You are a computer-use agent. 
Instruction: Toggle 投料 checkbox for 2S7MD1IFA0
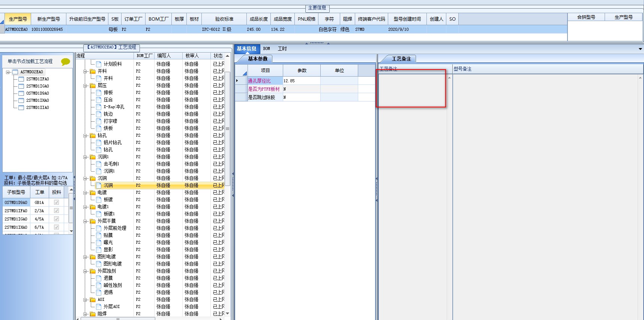coord(57,211)
